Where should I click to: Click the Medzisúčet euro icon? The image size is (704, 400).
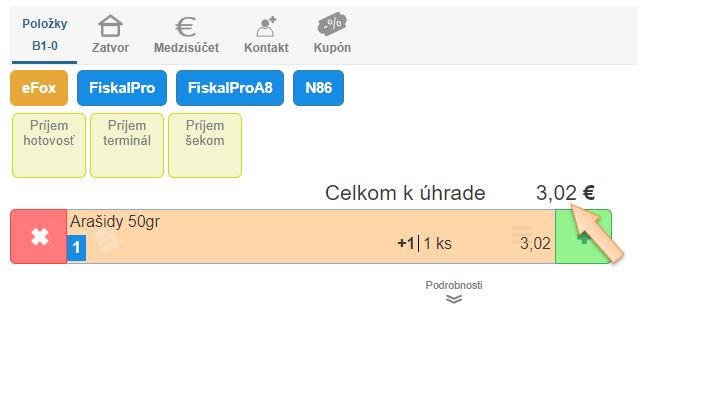186,26
